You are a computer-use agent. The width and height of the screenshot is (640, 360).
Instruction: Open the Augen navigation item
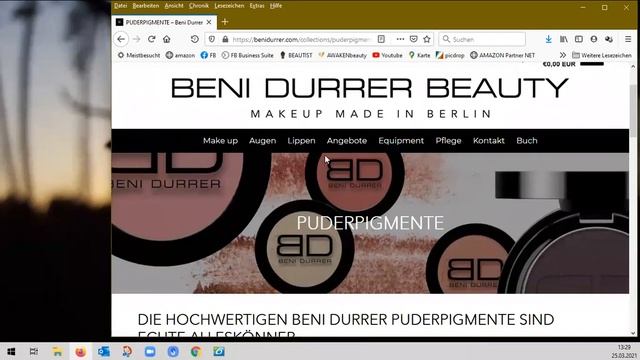tap(262, 141)
